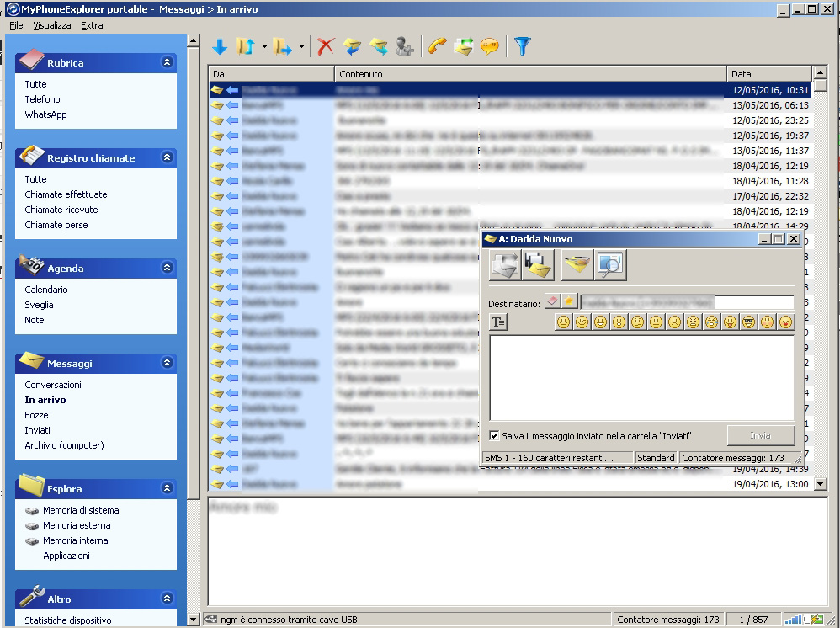Click the envelope with green arrow icon
The height and width of the screenshot is (628, 840).
pos(464,46)
